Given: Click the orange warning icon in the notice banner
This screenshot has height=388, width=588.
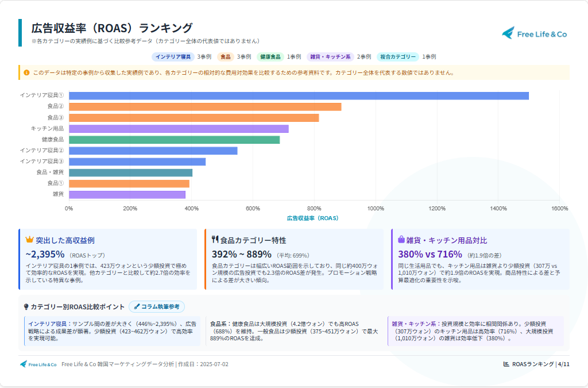Looking at the screenshot, I should pyautogui.click(x=26, y=73).
